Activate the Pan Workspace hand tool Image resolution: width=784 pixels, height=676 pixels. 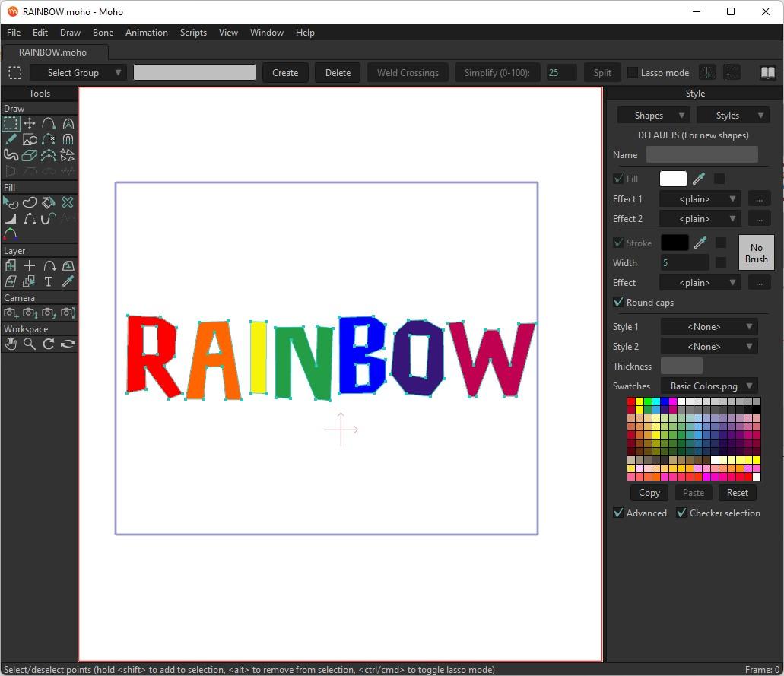point(11,344)
